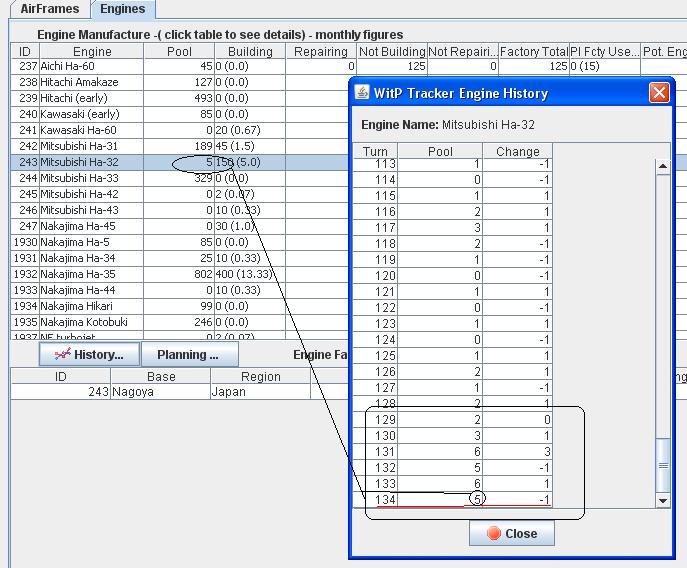This screenshot has width=687, height=568.
Task: Switch to the AirFrames tab
Action: (x=50, y=9)
